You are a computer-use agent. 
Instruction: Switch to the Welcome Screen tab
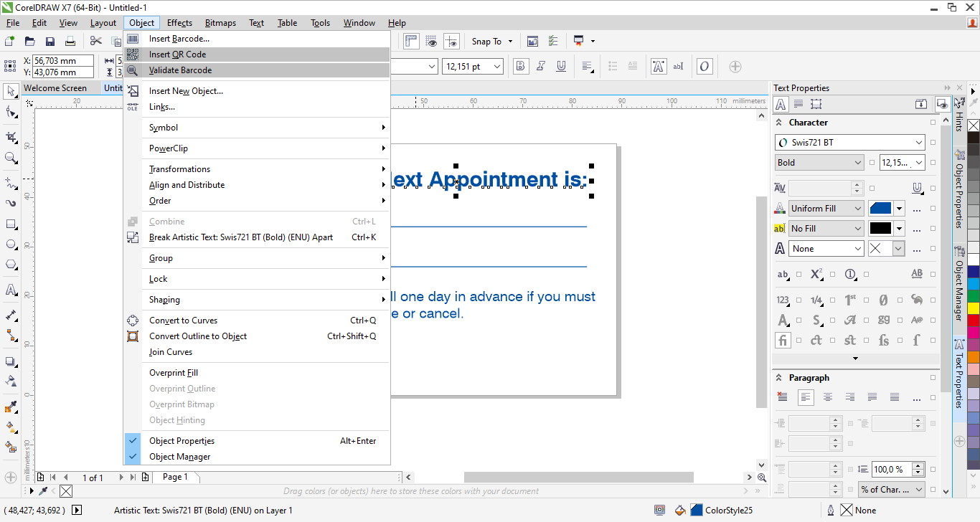[x=55, y=88]
